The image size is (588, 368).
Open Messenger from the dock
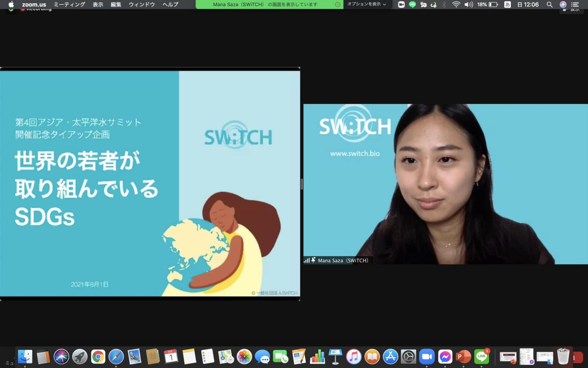[x=445, y=357]
